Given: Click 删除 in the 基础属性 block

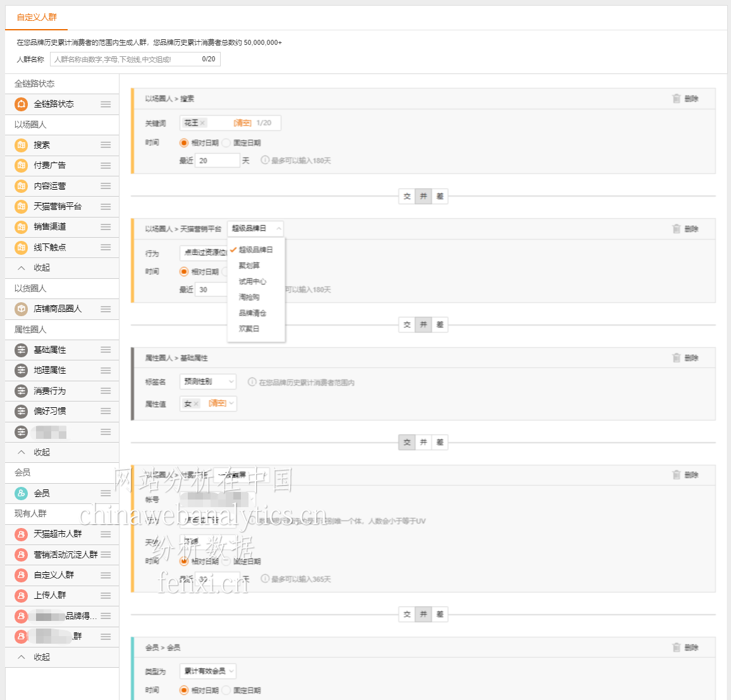Looking at the screenshot, I should (x=691, y=358).
